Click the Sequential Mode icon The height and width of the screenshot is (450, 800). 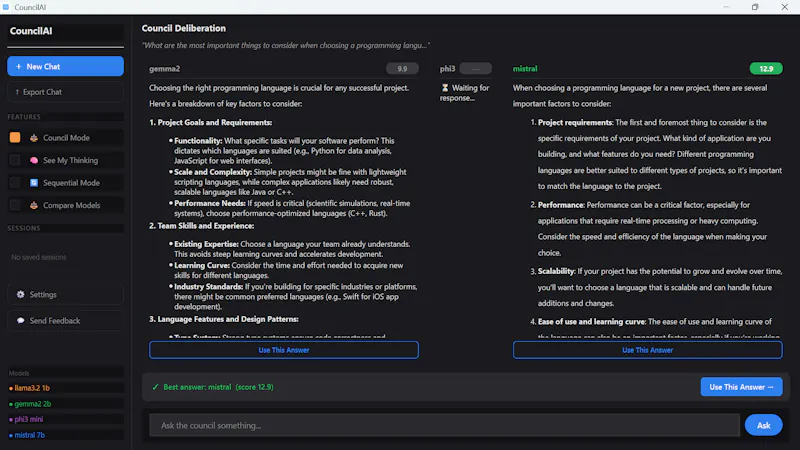[34, 183]
